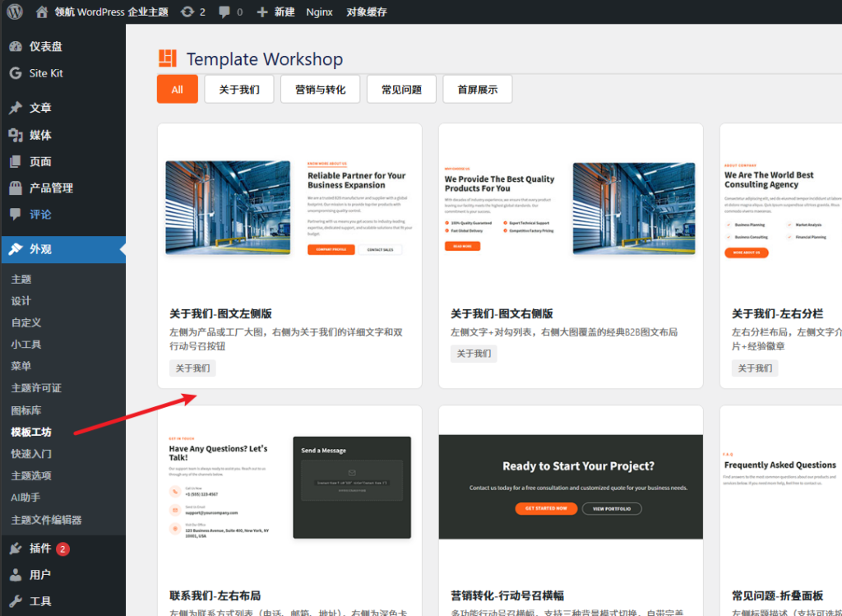Open the comments bubble icon in admin bar

pyautogui.click(x=224, y=12)
